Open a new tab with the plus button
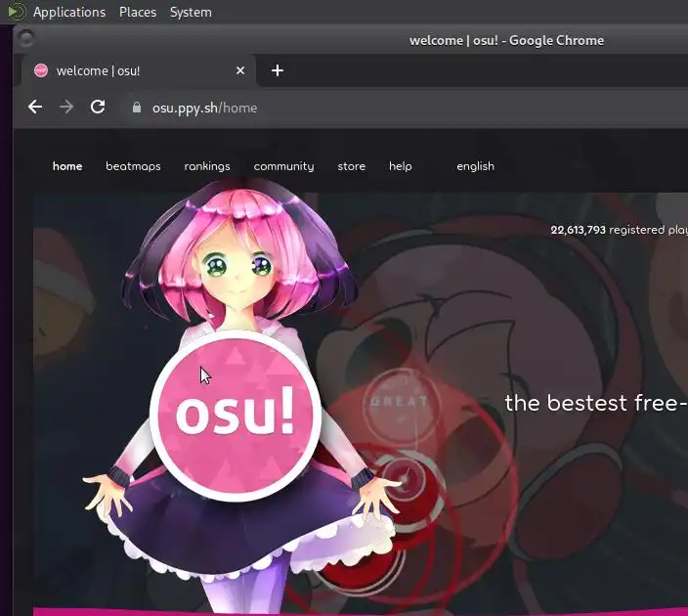688x616 pixels. (278, 70)
